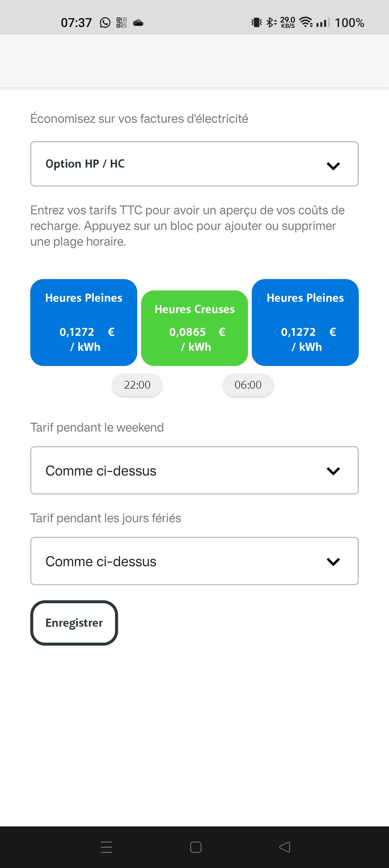The height and width of the screenshot is (868, 389).
Task: Go back with the triangle navigation icon
Action: (x=284, y=847)
